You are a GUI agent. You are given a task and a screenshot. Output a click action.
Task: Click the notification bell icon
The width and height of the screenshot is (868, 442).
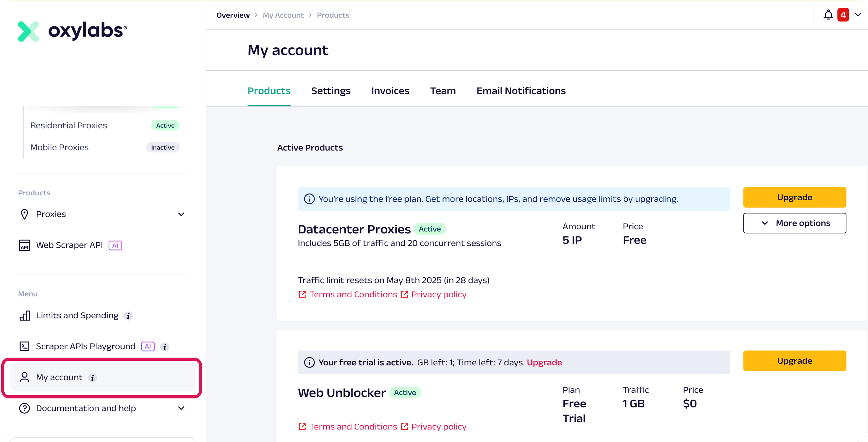pyautogui.click(x=828, y=15)
